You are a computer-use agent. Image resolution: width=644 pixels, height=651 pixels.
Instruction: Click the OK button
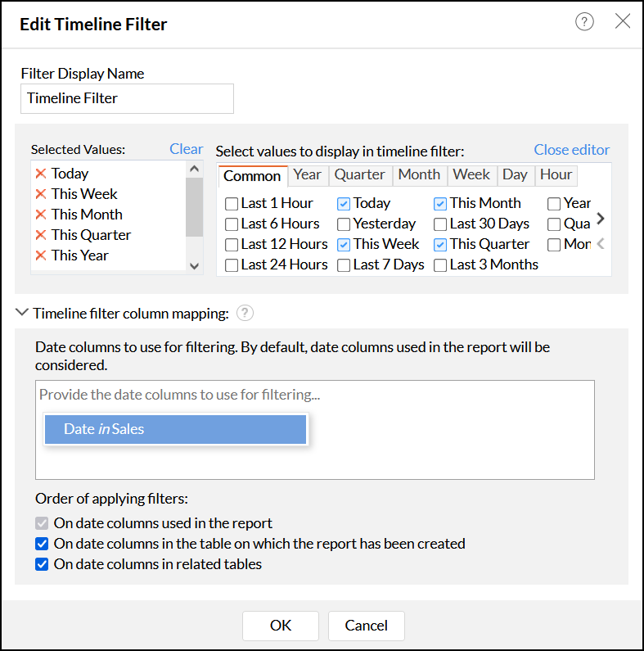click(x=281, y=626)
